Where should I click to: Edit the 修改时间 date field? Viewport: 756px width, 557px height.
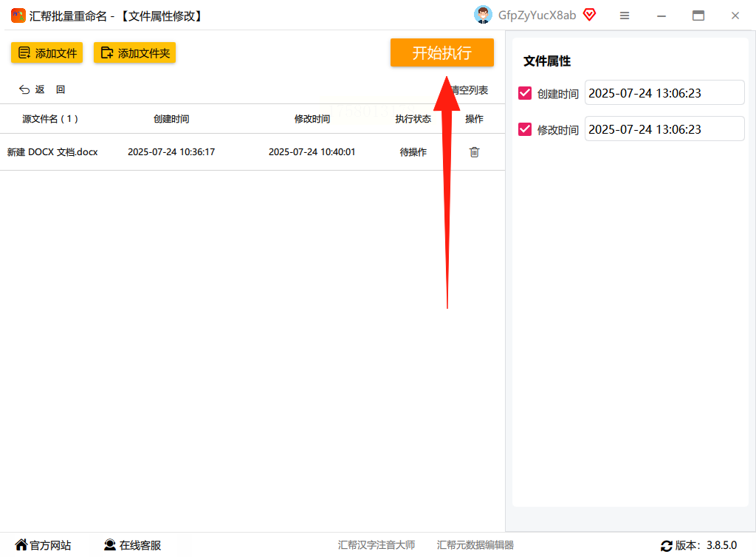coord(664,129)
